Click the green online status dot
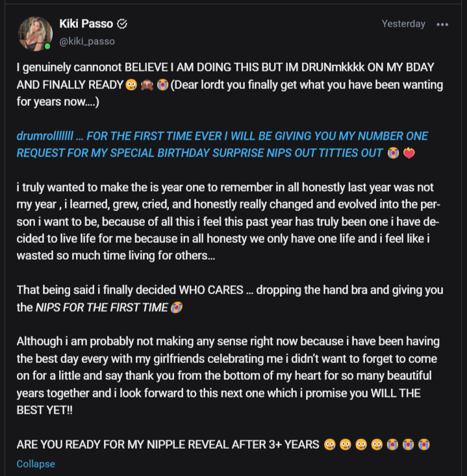 pos(47,46)
